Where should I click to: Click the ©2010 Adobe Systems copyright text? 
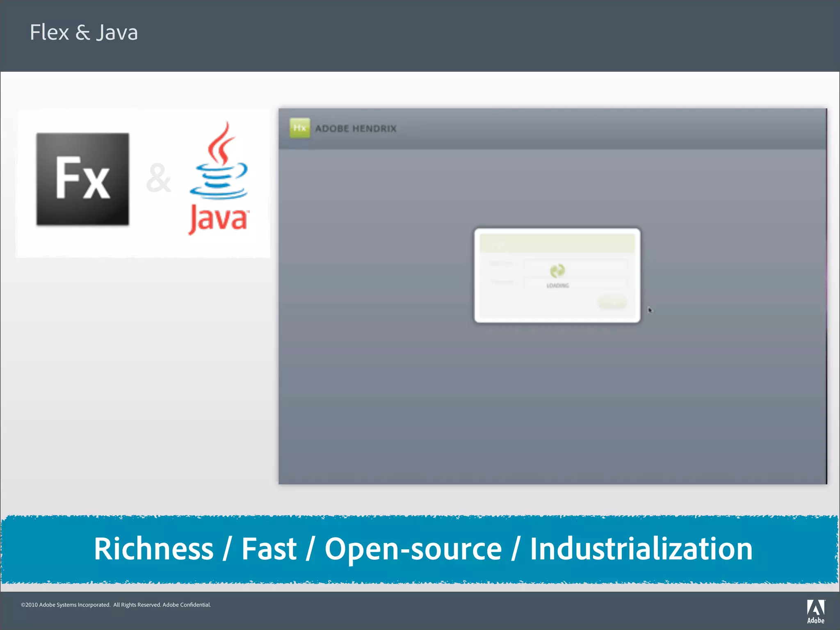[116, 605]
